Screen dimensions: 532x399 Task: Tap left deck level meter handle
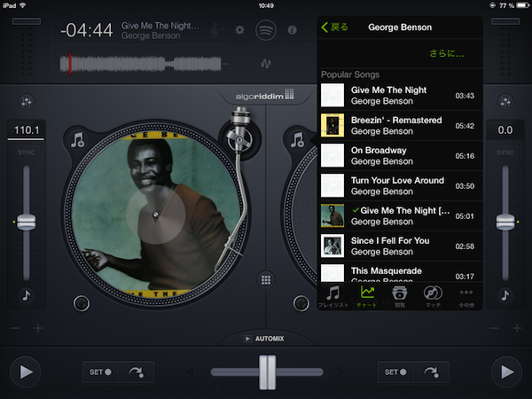tap(27, 21)
